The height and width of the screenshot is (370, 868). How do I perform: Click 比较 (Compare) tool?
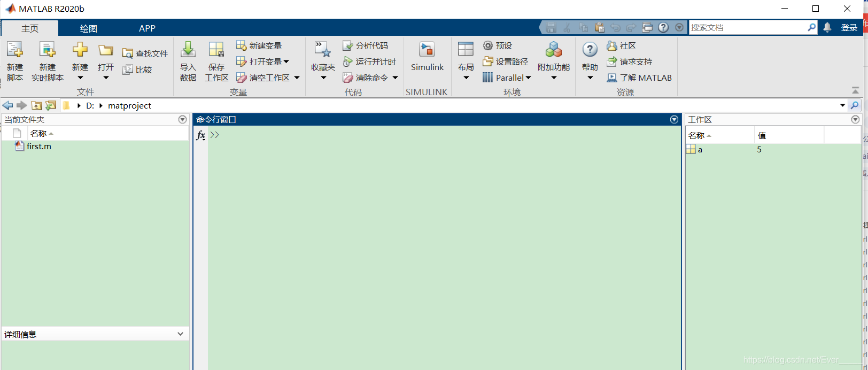point(137,70)
